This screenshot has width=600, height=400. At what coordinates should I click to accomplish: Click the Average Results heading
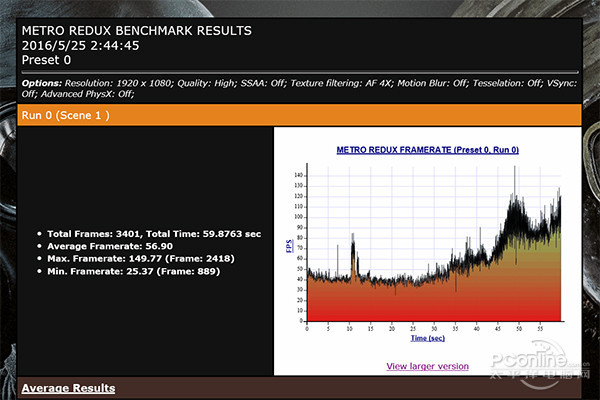pos(68,388)
